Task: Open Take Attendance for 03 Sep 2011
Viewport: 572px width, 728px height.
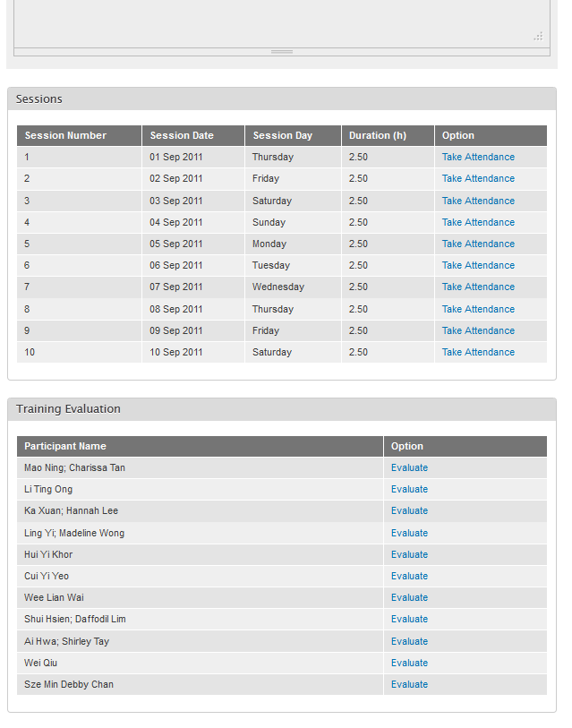Action: (x=478, y=201)
